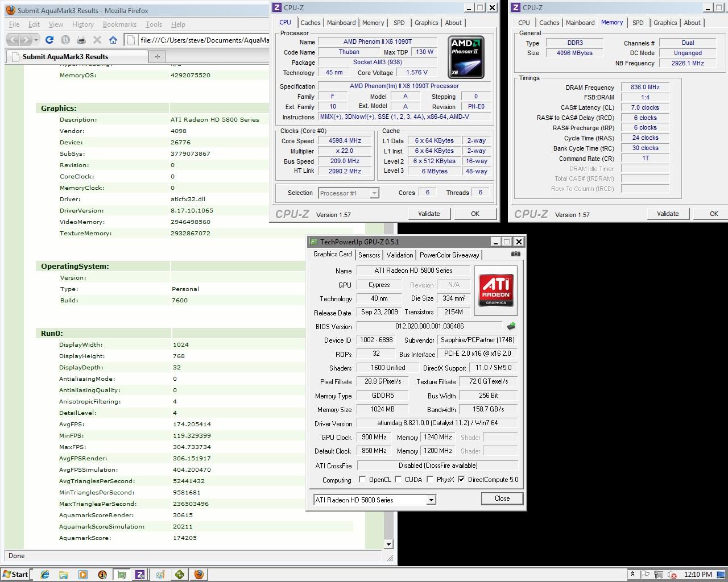Click the 12:10 PM clock

698,575
